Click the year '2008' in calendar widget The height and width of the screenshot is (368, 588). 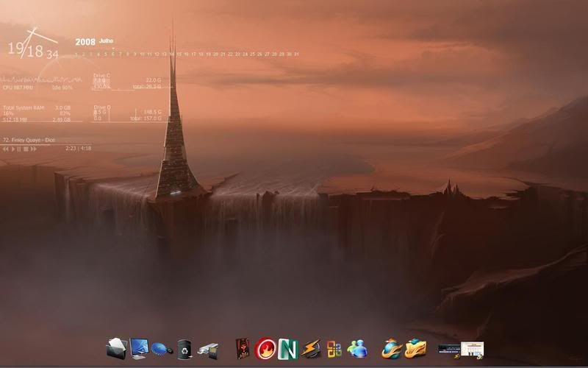click(85, 42)
